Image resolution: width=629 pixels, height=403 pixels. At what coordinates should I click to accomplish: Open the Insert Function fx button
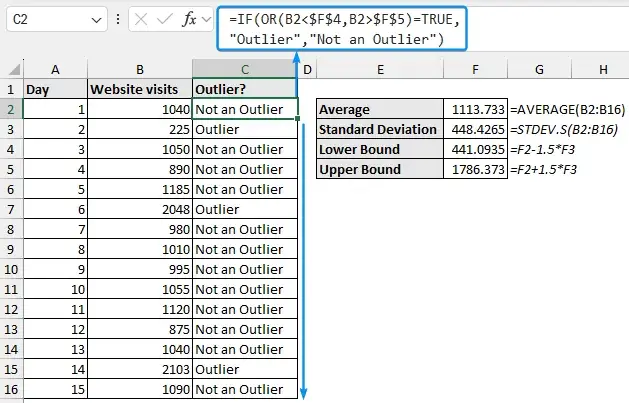click(x=189, y=19)
